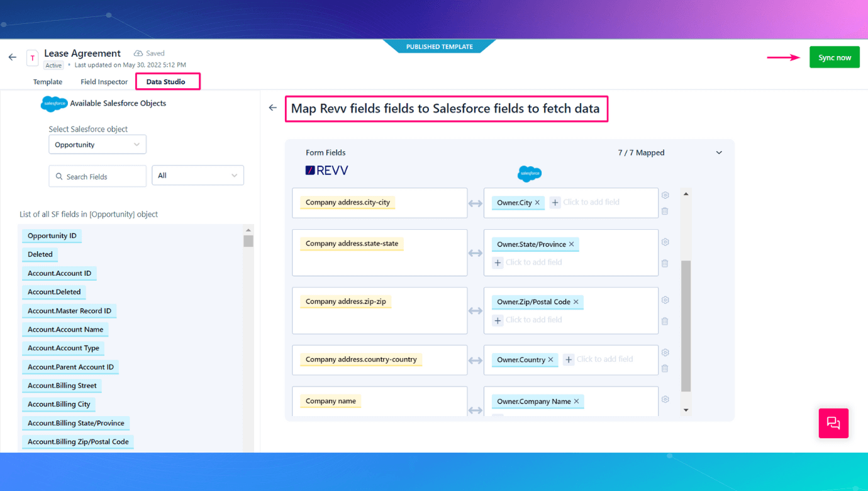This screenshot has width=868, height=491.
Task: Click the SF fields list scrollbar thumb
Action: pos(248,240)
